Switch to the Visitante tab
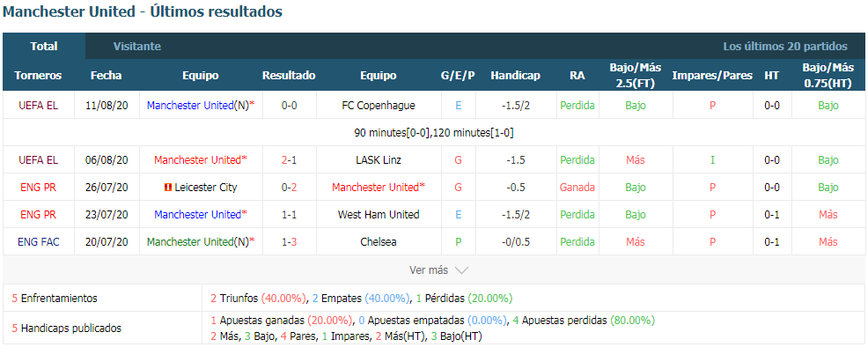868x347 pixels. (137, 47)
